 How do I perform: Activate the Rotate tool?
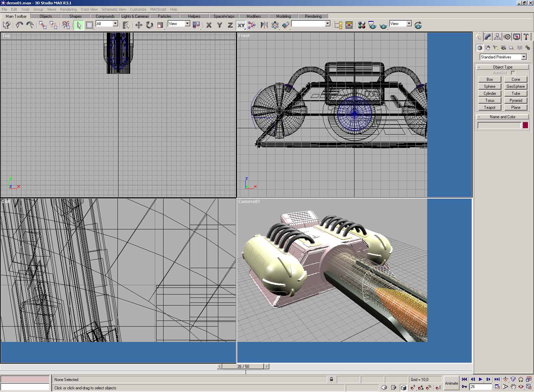tap(149, 25)
